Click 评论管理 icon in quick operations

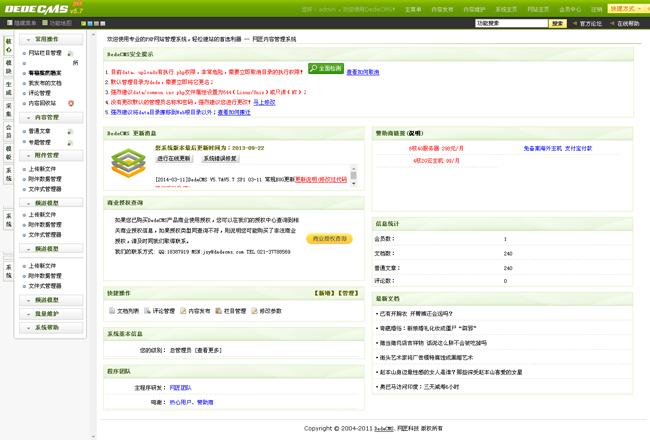[147, 311]
